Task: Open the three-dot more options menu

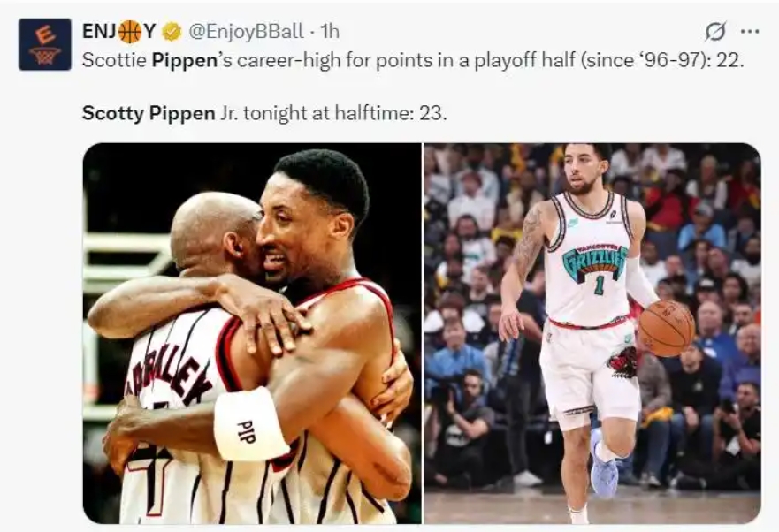Action: pos(749,31)
